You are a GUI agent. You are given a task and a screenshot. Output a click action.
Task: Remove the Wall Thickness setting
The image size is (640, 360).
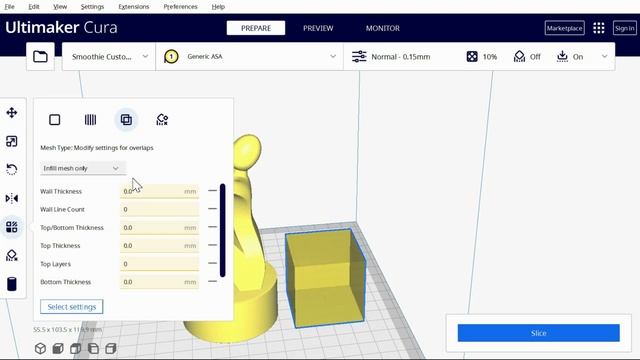click(212, 191)
